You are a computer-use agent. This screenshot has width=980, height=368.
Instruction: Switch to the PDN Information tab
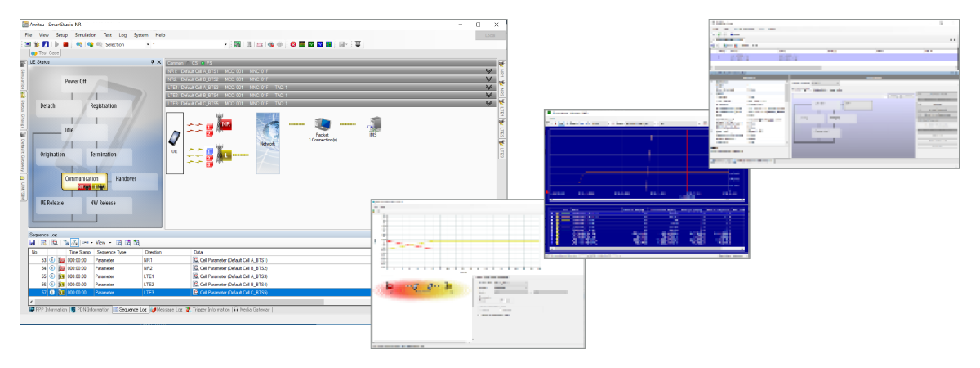click(91, 310)
